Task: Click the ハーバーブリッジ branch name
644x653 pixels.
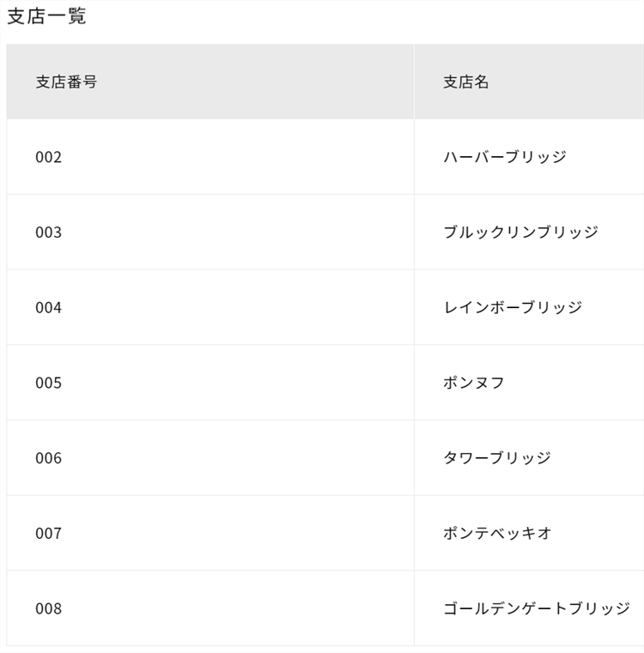Action: coord(505,157)
